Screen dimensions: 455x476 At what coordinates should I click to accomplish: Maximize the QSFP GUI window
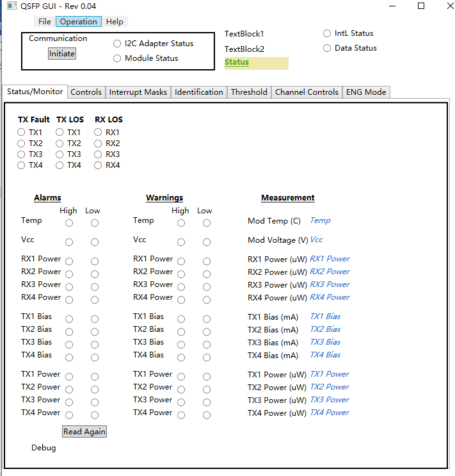pos(421,6)
